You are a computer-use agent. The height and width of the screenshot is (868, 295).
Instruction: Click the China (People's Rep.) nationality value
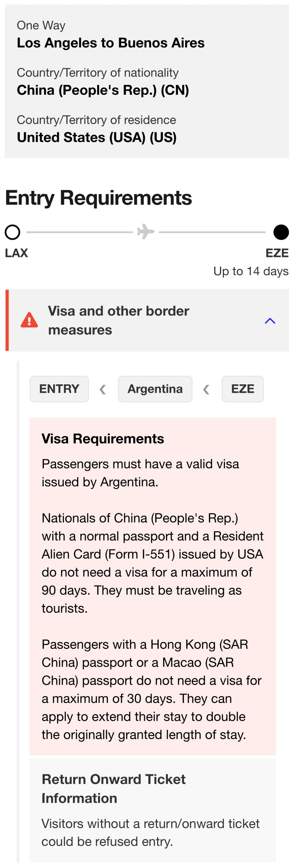coord(103,90)
